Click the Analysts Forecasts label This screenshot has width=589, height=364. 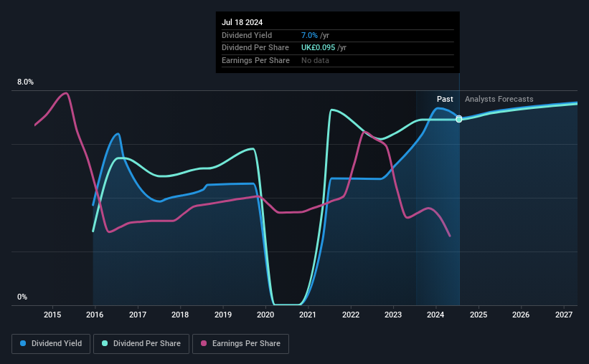(499, 99)
